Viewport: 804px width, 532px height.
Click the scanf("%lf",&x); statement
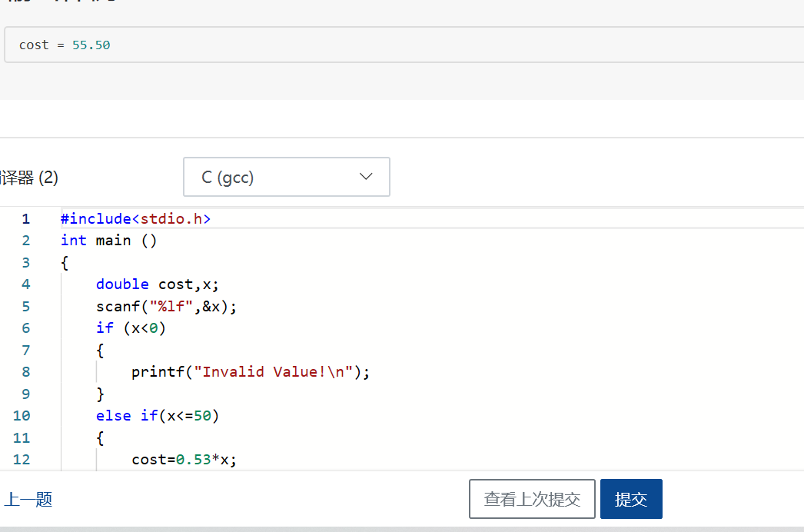pos(166,307)
